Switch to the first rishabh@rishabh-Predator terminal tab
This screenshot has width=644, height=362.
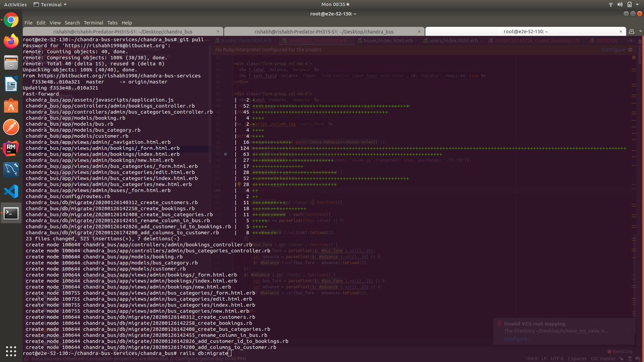coord(122,32)
